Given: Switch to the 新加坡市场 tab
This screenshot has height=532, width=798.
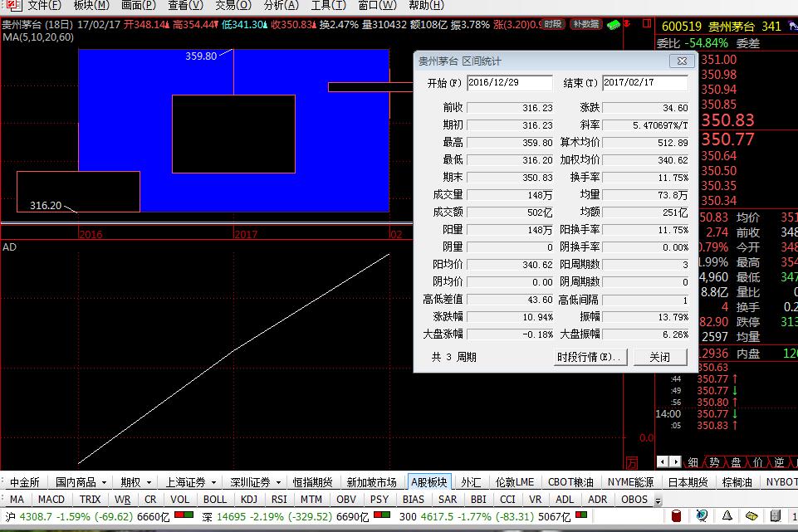Looking at the screenshot, I should point(371,481).
